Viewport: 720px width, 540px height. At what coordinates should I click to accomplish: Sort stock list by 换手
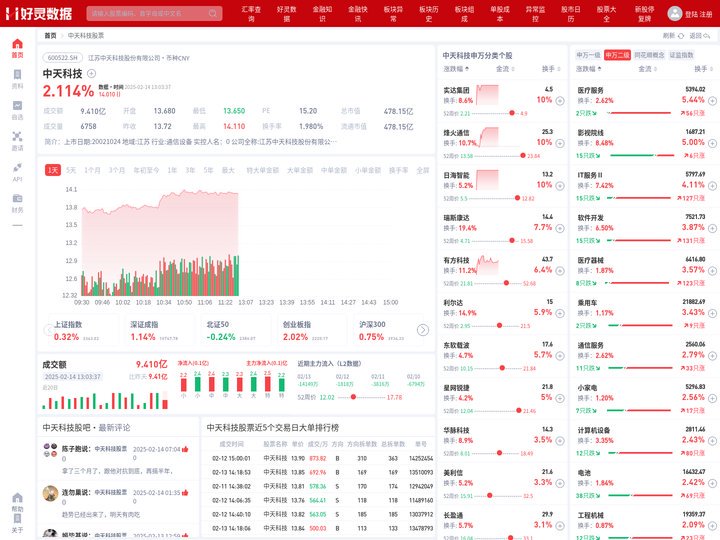(x=551, y=69)
